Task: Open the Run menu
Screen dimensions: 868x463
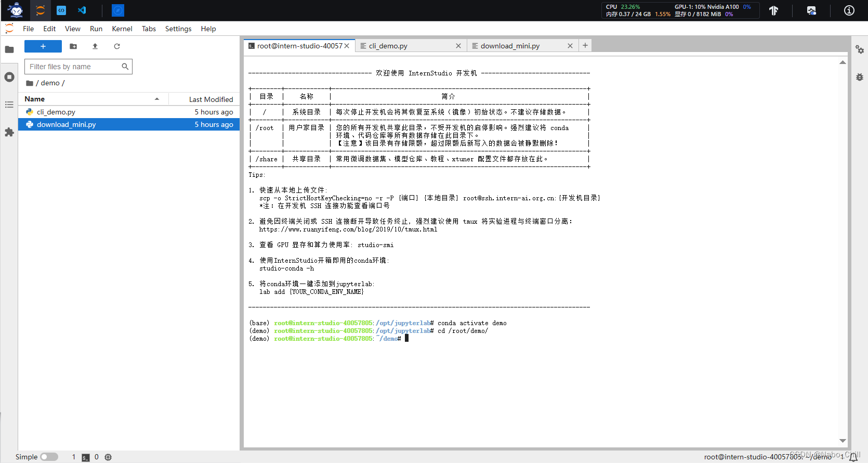Action: point(96,29)
